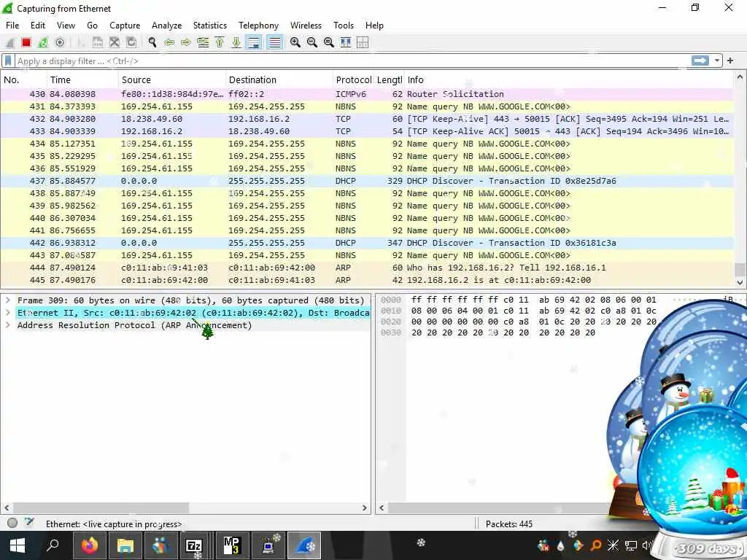Sort by the Protocol column header

point(354,79)
